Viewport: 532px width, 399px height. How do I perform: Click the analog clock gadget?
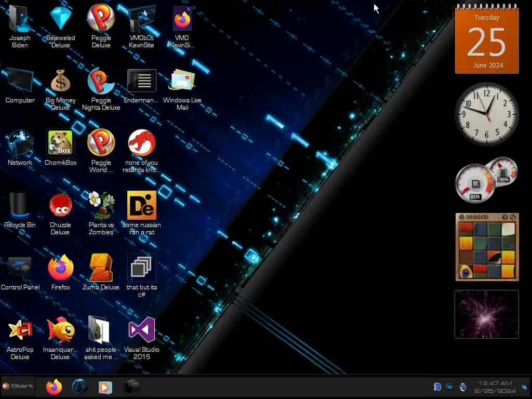click(x=486, y=114)
